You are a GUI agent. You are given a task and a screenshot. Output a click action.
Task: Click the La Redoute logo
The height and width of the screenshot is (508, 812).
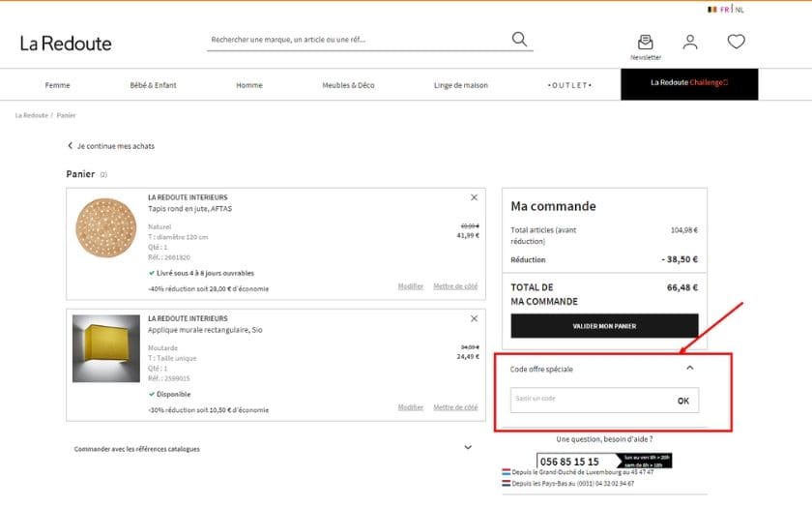[66, 43]
